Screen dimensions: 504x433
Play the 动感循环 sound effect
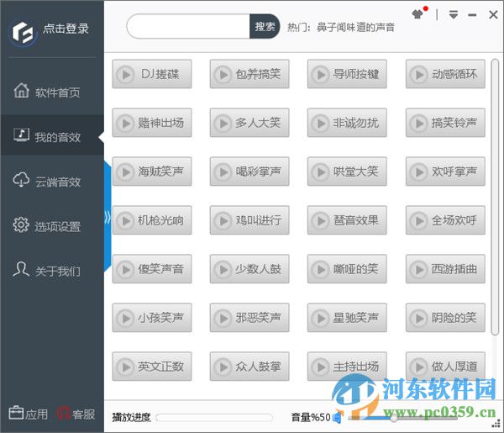[x=445, y=74]
